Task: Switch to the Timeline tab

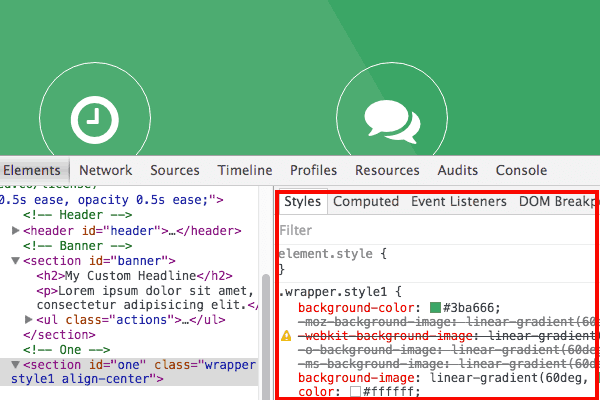Action: click(x=245, y=170)
